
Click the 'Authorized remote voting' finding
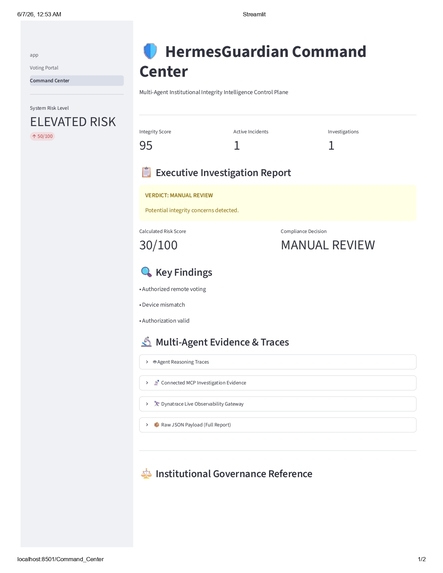click(x=174, y=289)
